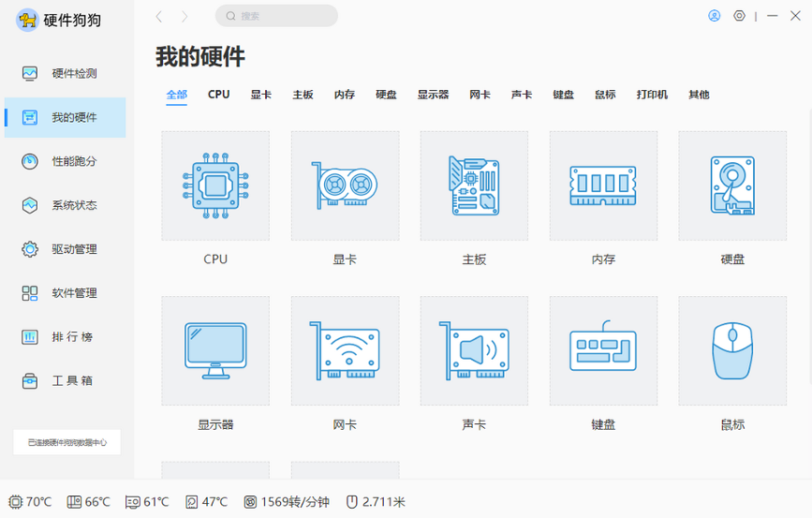
Task: Click the 1569转/分钟 fan speed text
Action: point(295,502)
